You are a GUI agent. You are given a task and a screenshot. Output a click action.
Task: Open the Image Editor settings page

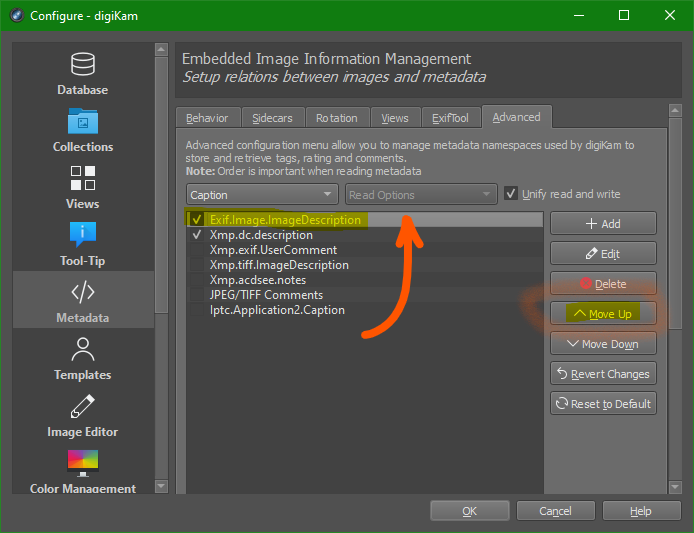click(83, 416)
